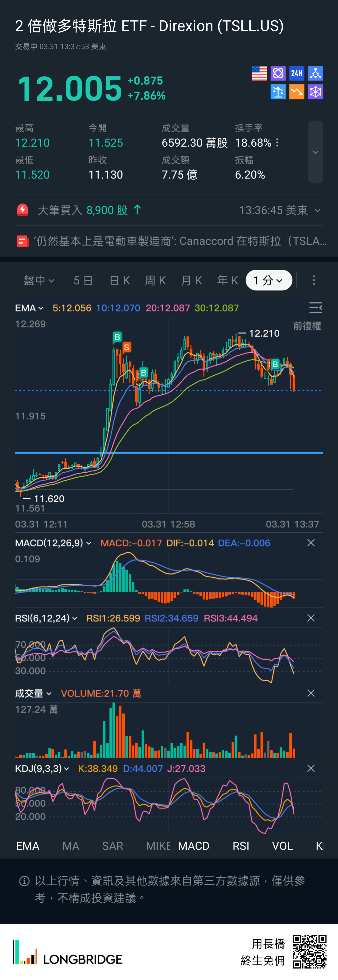Toggle the RSI indicator in bottom bar
Image resolution: width=338 pixels, height=980 pixels.
[241, 846]
